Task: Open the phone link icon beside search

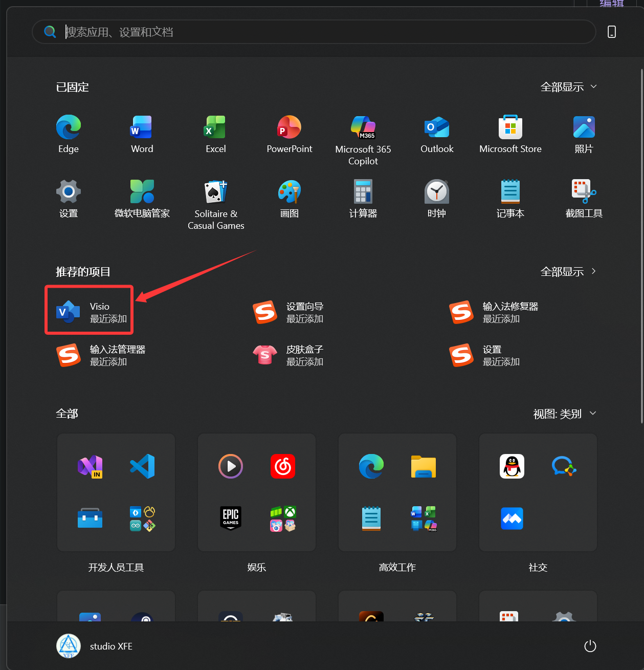Action: 612,32
